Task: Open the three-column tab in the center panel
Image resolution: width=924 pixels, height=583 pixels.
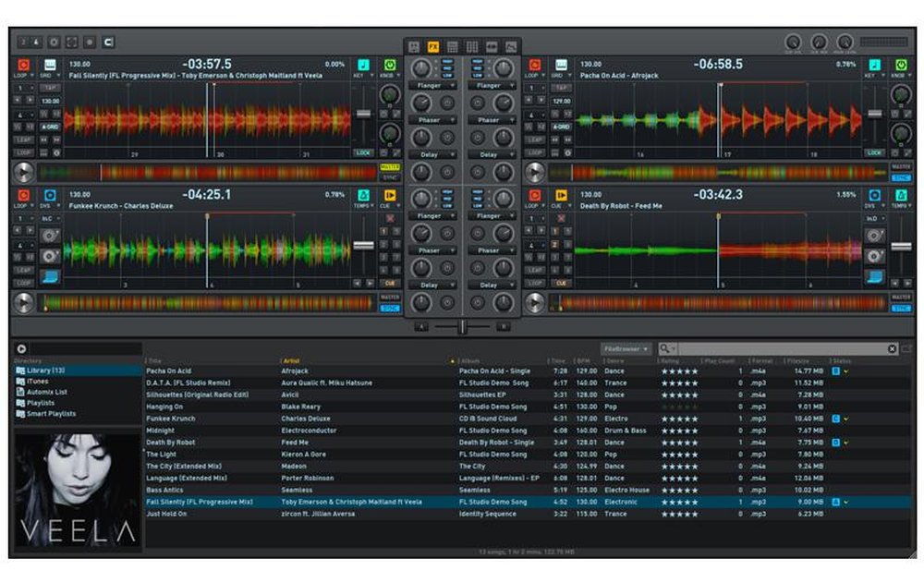Action: pos(472,46)
